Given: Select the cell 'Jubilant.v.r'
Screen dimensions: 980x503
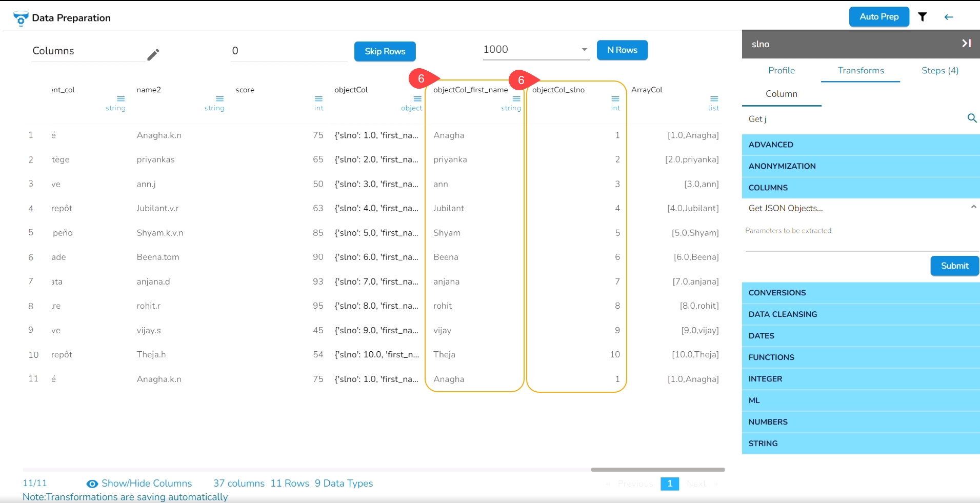Looking at the screenshot, I should (158, 208).
